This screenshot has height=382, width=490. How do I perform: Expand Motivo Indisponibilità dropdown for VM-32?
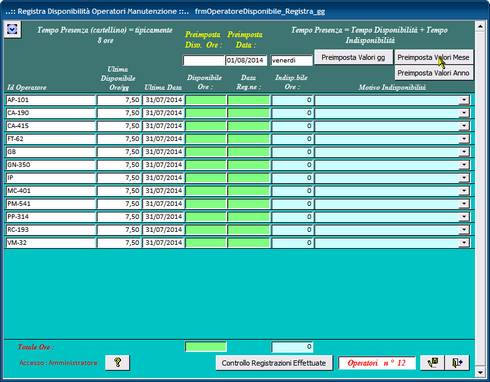pyautogui.click(x=464, y=243)
